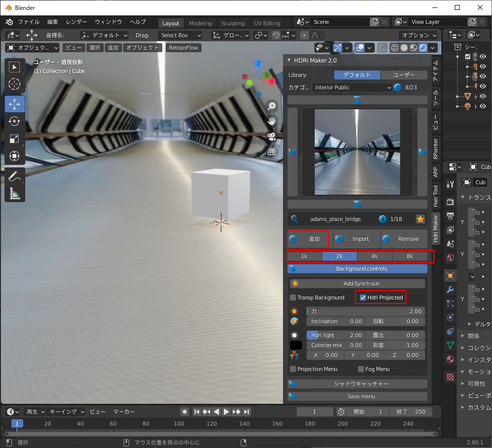Click the 力 strength slider
Screen dimensions: 492x448
point(366,311)
